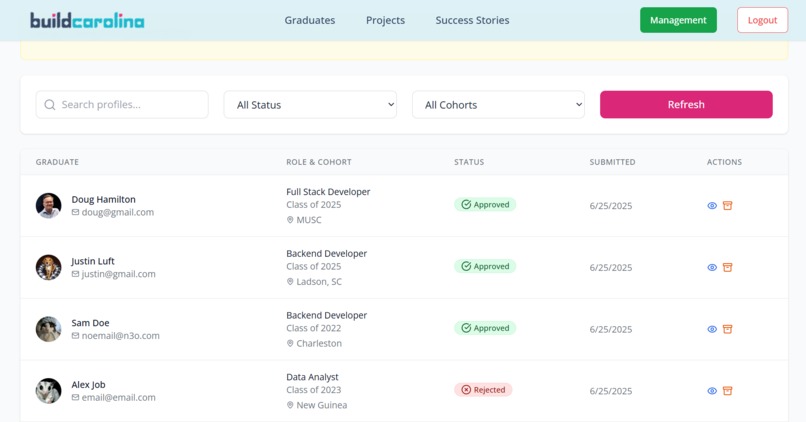Click the name Doug Hamilton
Viewport: 806px width, 422px height.
tap(103, 199)
